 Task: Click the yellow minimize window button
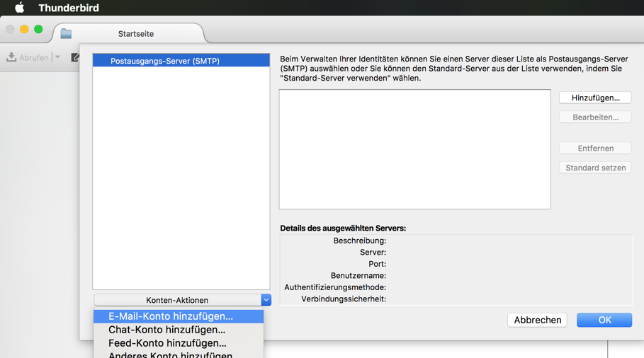point(24,29)
